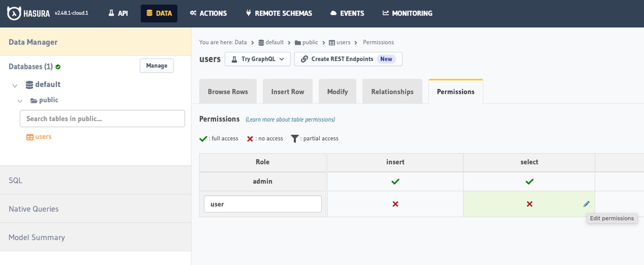Click admin select permission checkmark
Image resolution: width=644 pixels, height=265 pixels.
click(529, 181)
